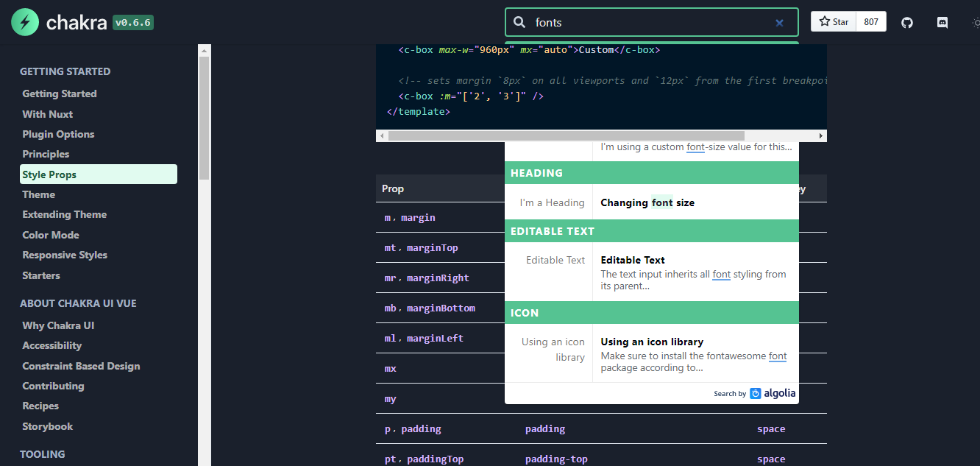Go to the Accessibility page
The height and width of the screenshot is (466, 980).
point(52,345)
